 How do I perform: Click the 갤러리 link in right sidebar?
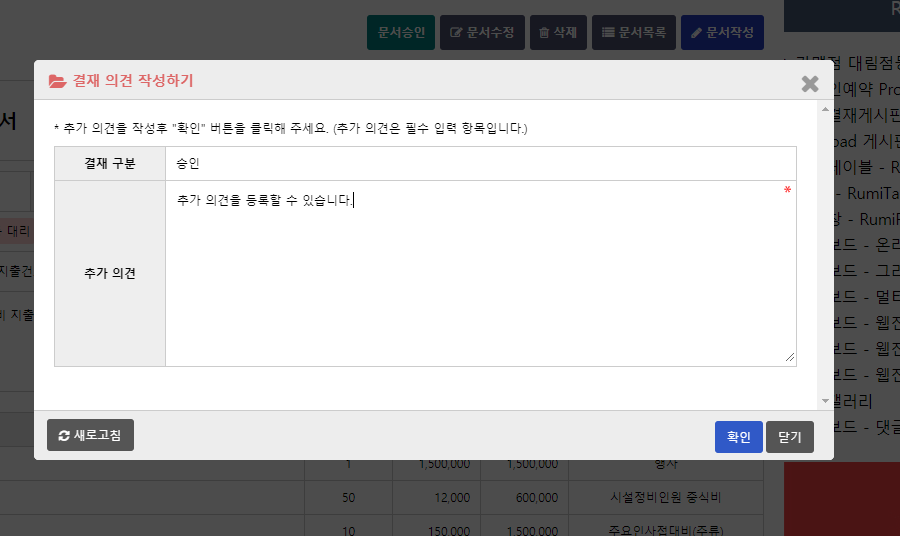(x=852, y=401)
